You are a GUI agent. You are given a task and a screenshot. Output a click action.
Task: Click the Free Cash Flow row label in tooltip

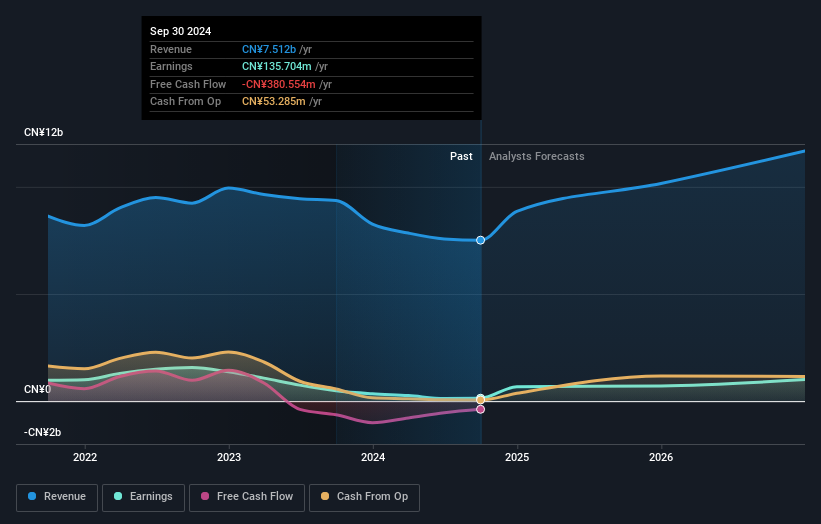(x=188, y=84)
